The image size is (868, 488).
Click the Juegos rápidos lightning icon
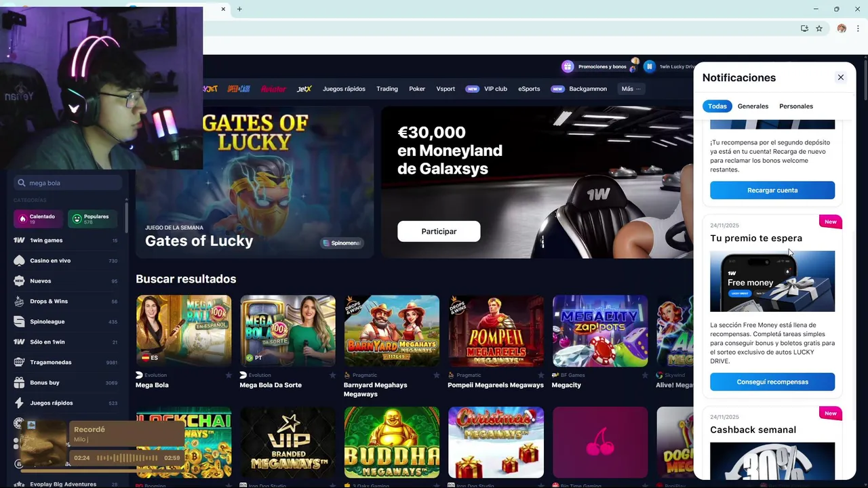19,403
